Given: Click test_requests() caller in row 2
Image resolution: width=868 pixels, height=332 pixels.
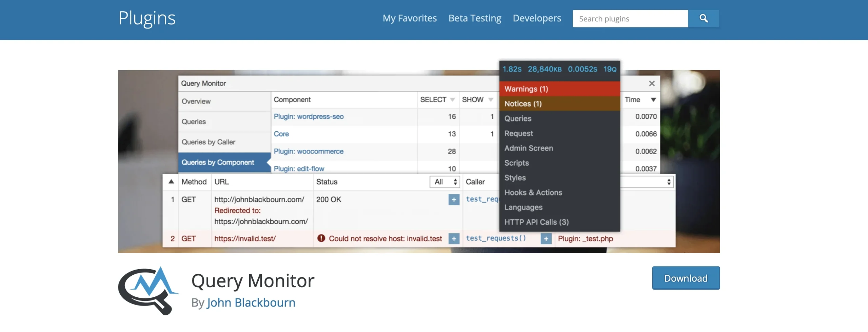Looking at the screenshot, I should (x=496, y=238).
